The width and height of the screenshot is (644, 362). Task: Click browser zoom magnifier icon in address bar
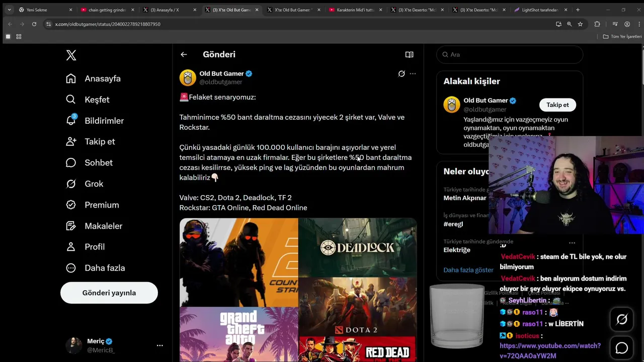[x=570, y=24]
